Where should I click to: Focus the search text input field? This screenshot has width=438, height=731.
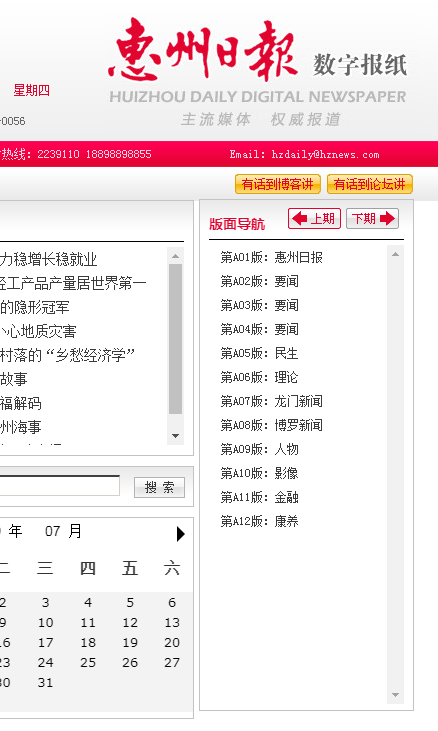(59, 486)
